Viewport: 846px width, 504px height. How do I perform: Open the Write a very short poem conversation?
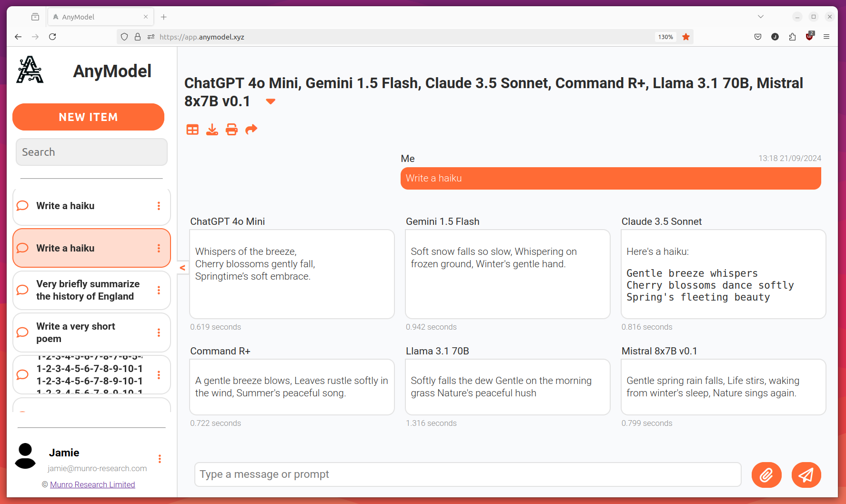[91, 333]
